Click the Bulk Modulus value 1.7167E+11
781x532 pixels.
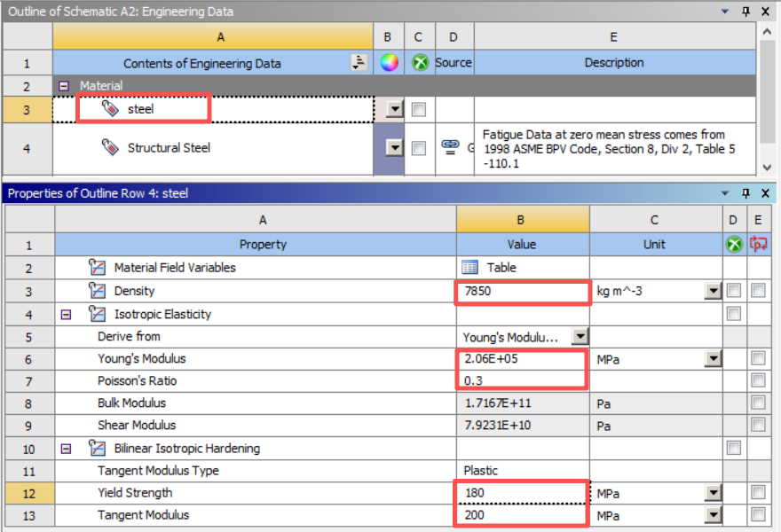pos(523,403)
